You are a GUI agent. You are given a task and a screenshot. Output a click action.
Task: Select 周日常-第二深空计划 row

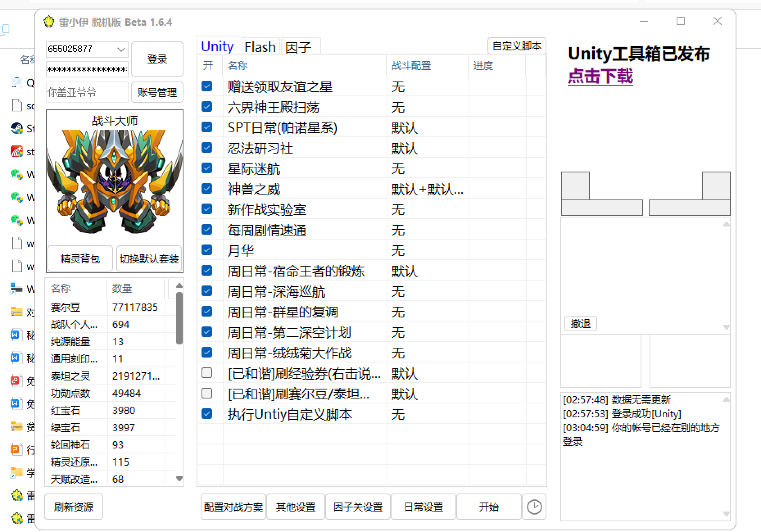pyautogui.click(x=372, y=332)
